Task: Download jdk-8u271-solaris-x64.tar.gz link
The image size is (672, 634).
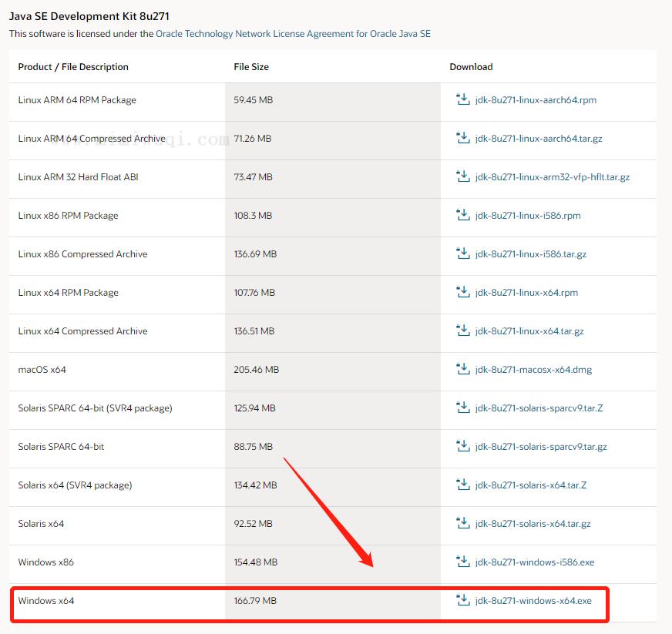Action: (533, 525)
